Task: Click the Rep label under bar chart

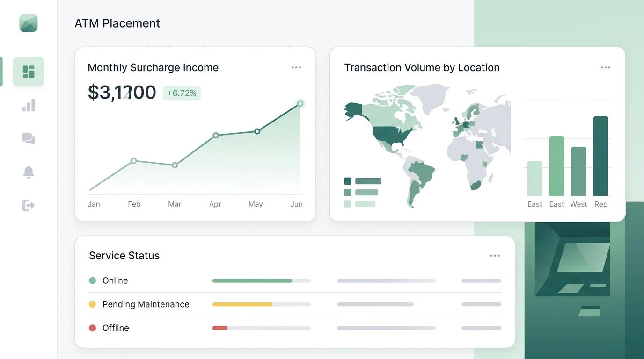Action: click(x=601, y=204)
